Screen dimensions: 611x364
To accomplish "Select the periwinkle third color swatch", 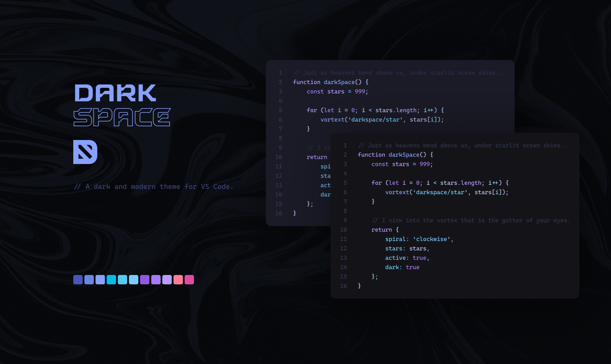I will click(100, 280).
